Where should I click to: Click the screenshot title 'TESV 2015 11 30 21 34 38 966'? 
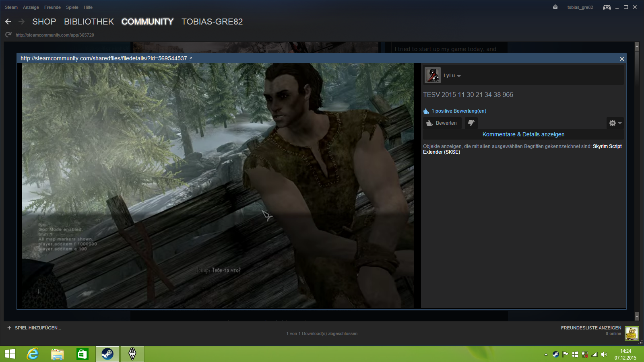click(x=468, y=95)
